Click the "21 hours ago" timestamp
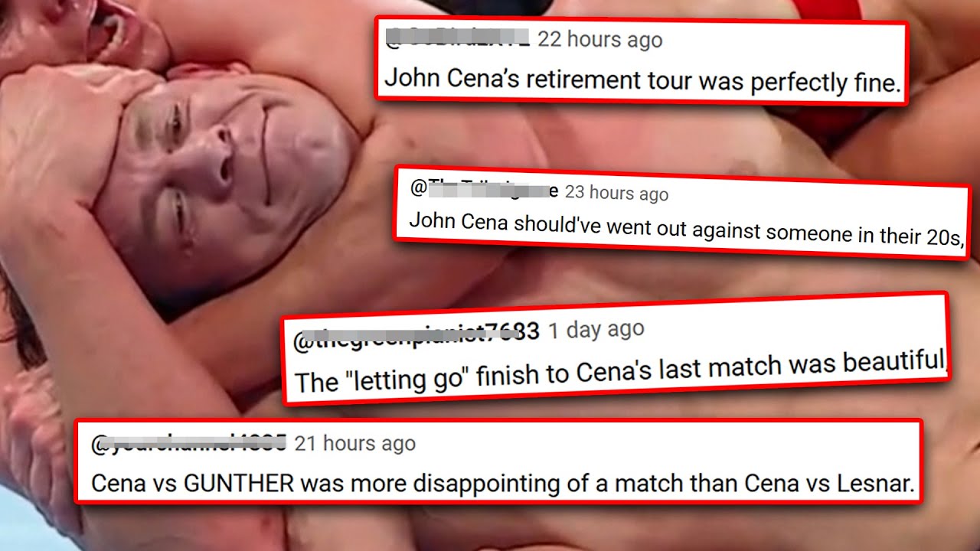The width and height of the screenshot is (980, 551). click(355, 443)
